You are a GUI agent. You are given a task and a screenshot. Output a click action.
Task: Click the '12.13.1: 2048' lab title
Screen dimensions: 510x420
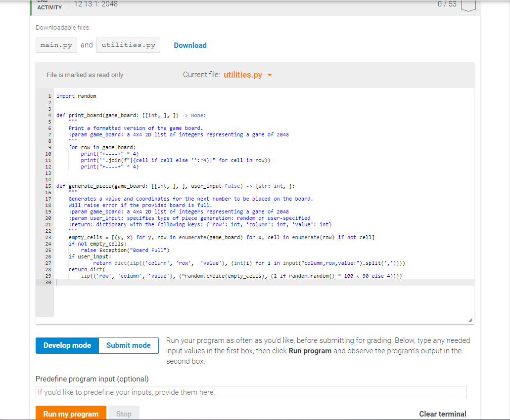point(96,4)
